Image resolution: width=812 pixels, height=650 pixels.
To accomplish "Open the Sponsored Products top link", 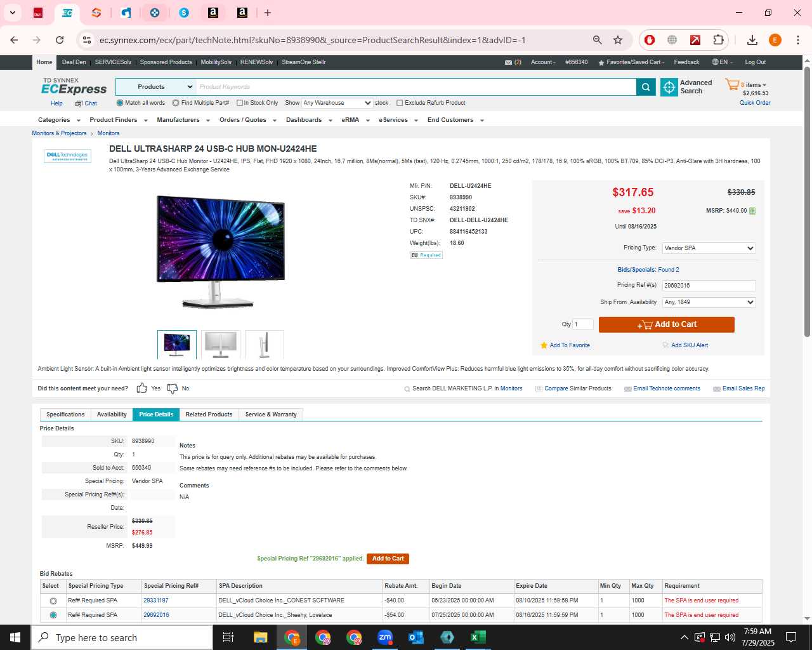I will [166, 62].
